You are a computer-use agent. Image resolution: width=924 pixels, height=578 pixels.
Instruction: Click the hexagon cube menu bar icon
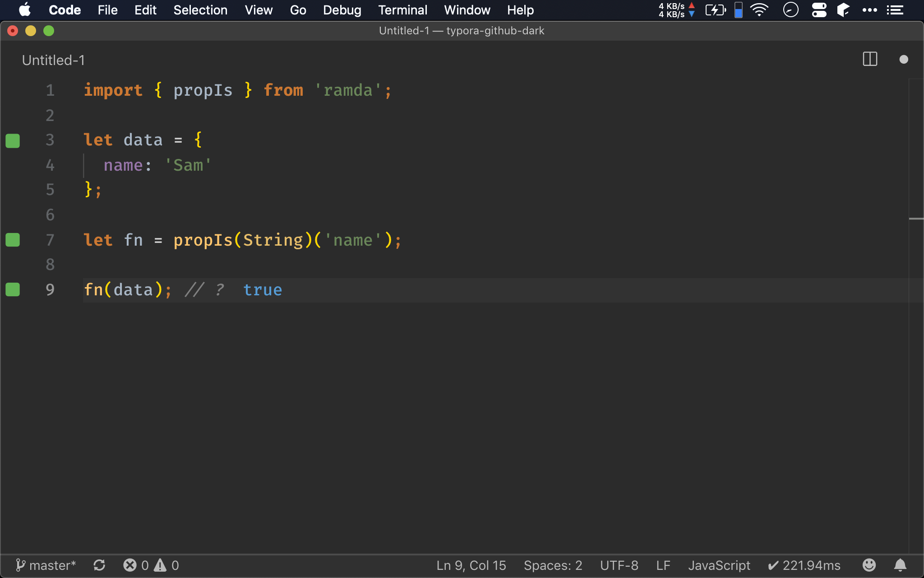pos(843,10)
